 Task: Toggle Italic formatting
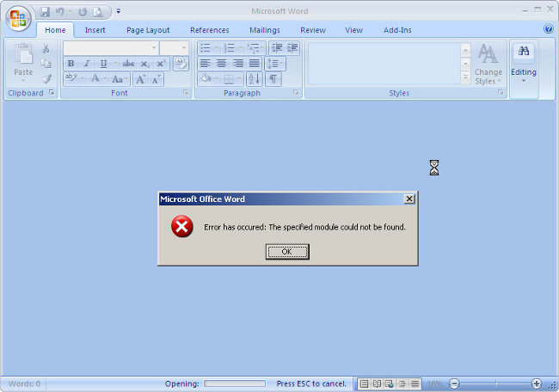[87, 64]
